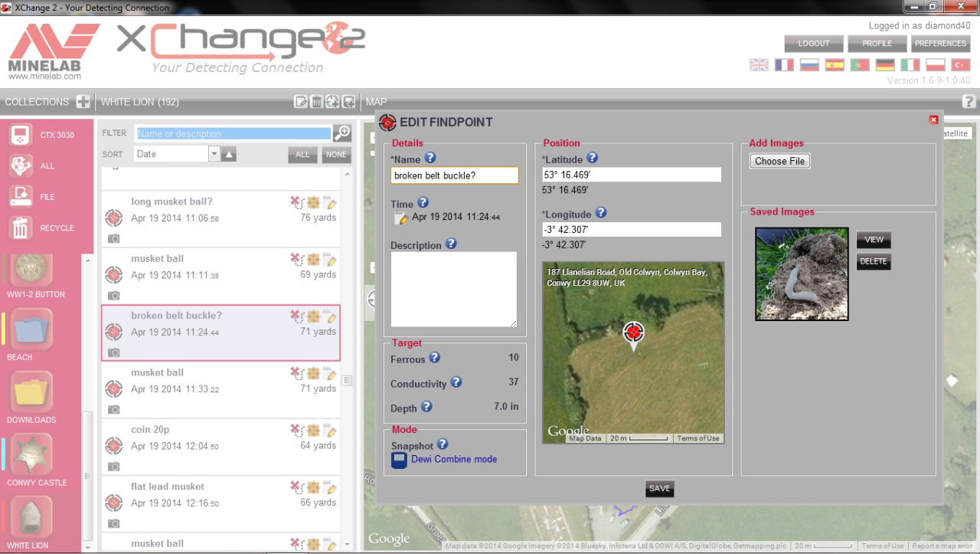Viewport: 980px width, 554px height.
Task: Open help for Longitude field
Action: [x=601, y=213]
